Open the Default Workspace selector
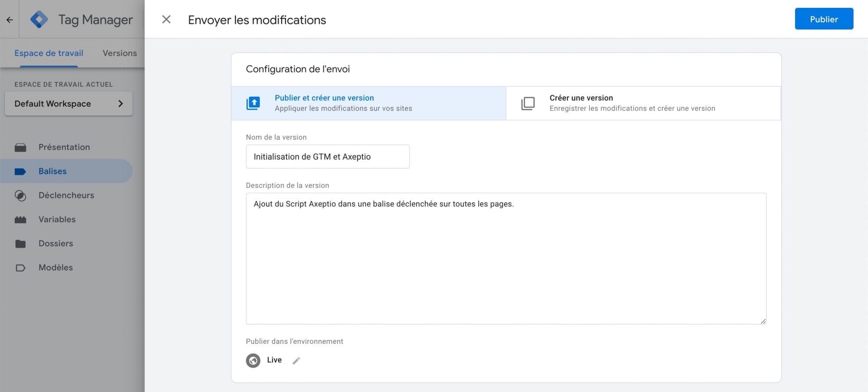Viewport: 868px width, 392px height. click(x=69, y=104)
